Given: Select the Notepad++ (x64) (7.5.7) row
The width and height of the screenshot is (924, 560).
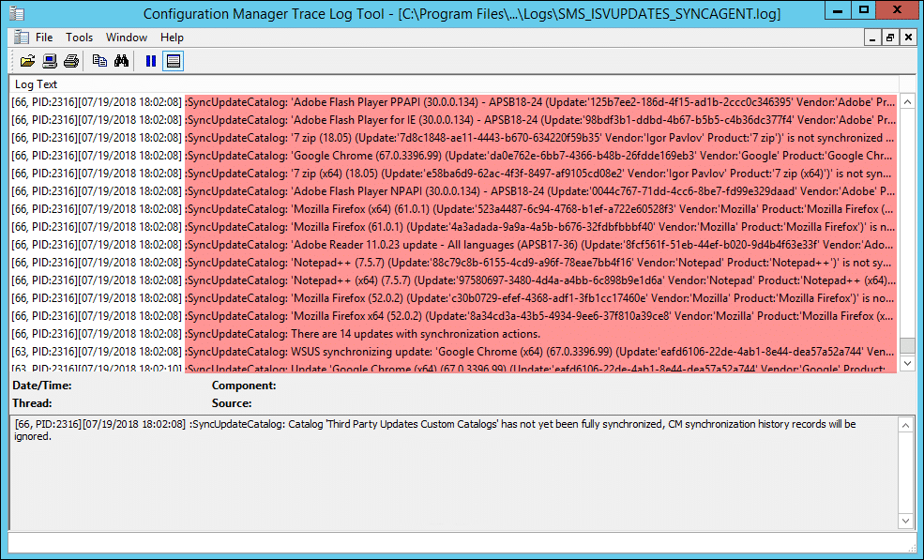Looking at the screenshot, I should [x=453, y=280].
